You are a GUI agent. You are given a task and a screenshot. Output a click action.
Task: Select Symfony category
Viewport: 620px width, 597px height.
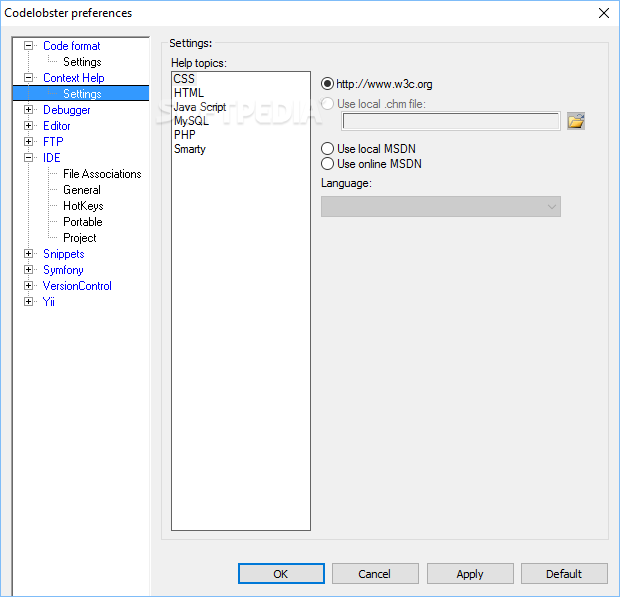point(63,270)
